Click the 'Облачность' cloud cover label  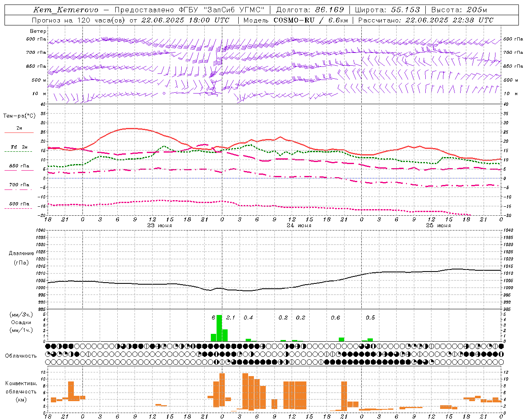click(21, 356)
